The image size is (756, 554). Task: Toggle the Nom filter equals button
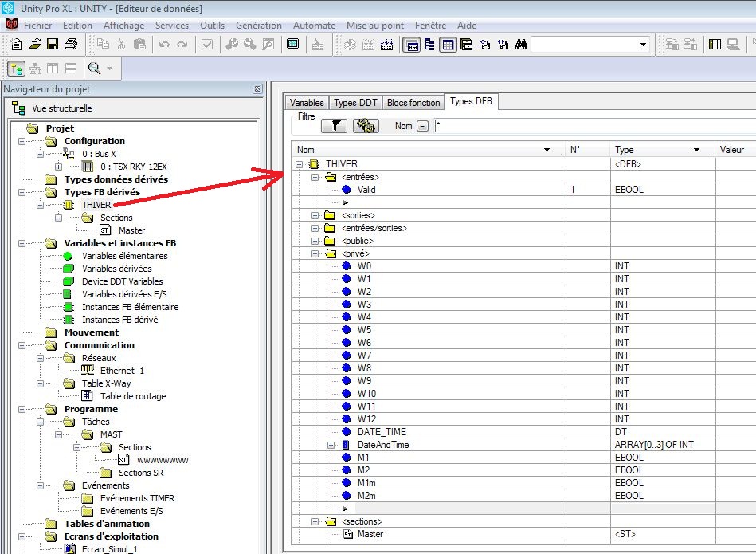click(x=422, y=126)
